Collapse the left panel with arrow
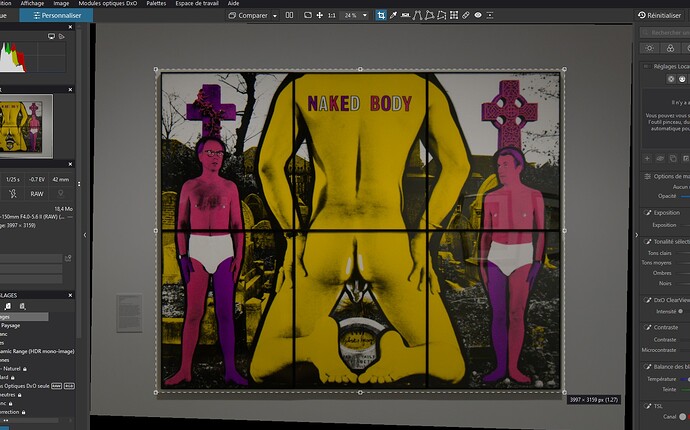The image size is (690, 430). click(85, 235)
